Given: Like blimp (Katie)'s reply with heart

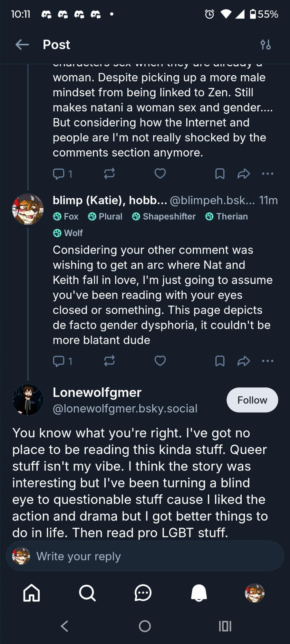Looking at the screenshot, I should [160, 361].
